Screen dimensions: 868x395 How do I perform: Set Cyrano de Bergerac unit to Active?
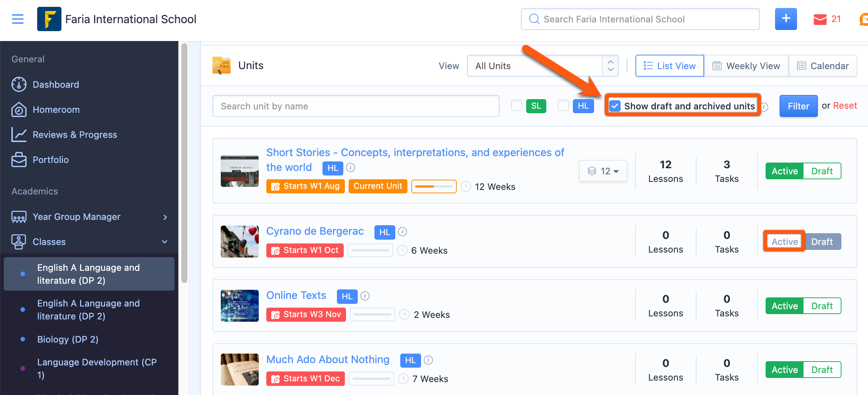coord(784,242)
